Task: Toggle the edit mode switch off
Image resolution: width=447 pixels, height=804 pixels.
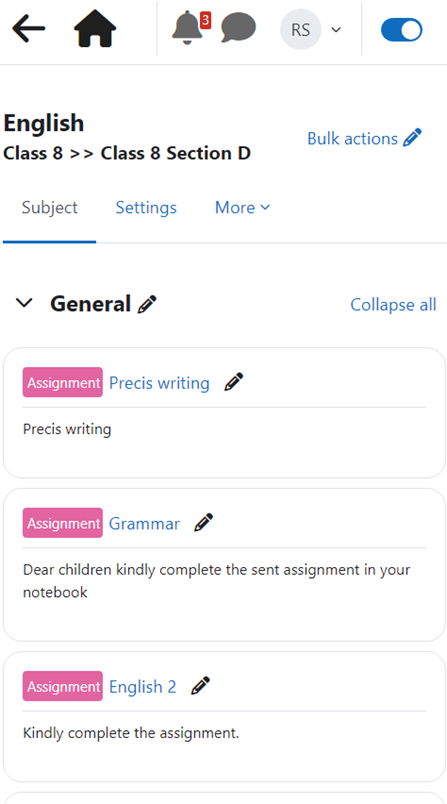Action: click(x=401, y=30)
